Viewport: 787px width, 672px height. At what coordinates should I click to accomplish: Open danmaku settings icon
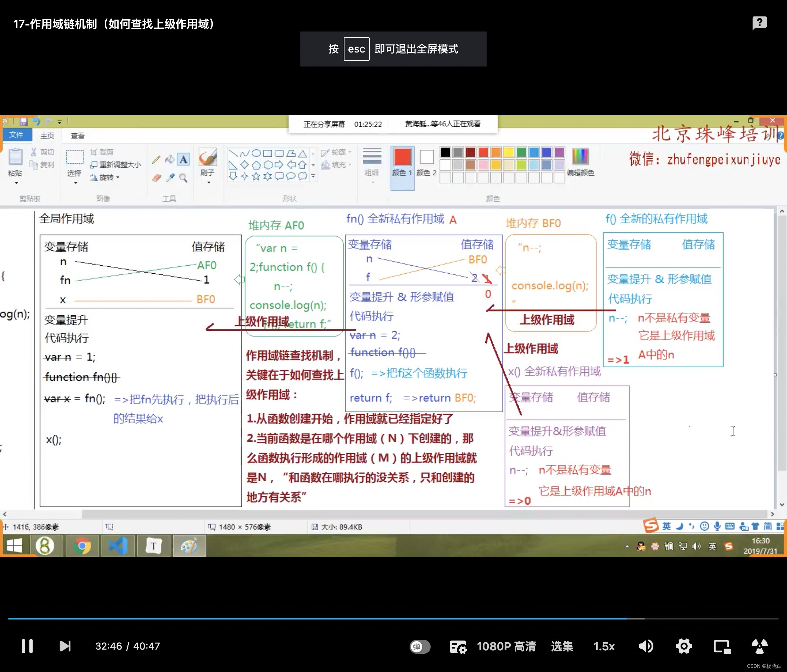click(x=458, y=646)
